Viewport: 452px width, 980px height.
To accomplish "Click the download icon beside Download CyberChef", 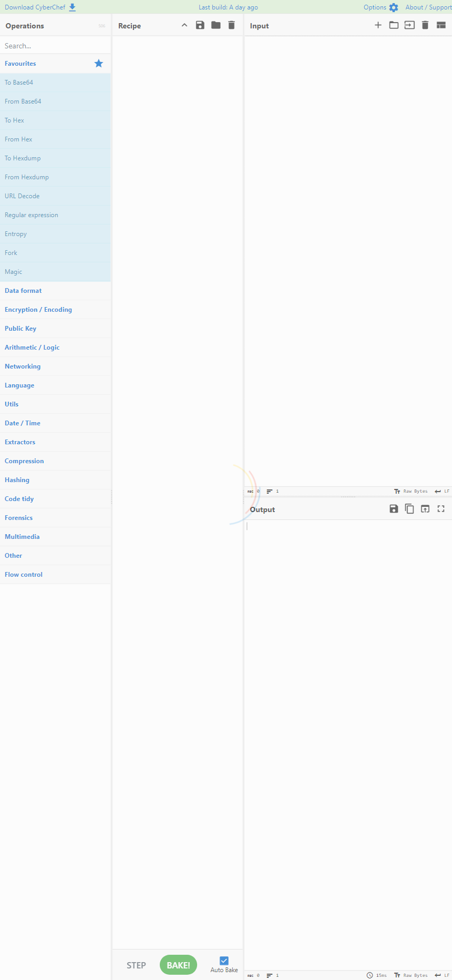I will (x=73, y=7).
